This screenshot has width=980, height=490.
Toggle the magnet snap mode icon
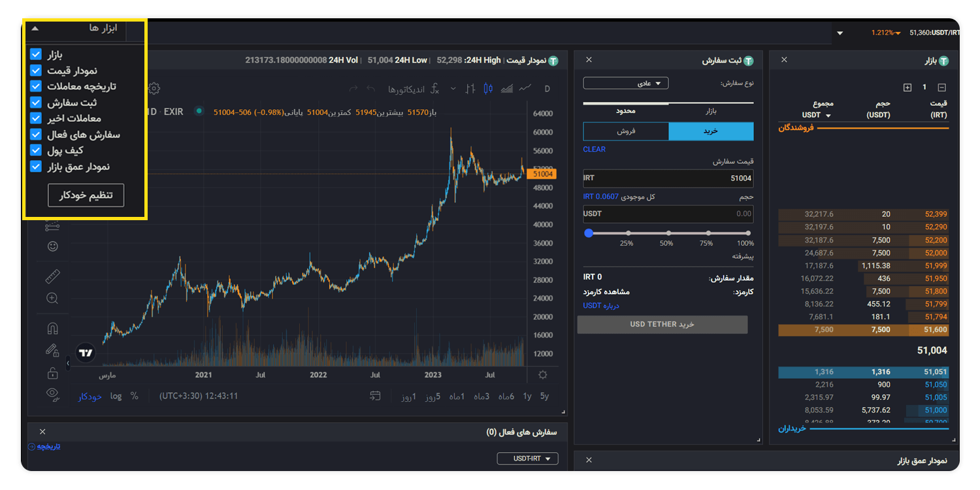[x=53, y=328]
